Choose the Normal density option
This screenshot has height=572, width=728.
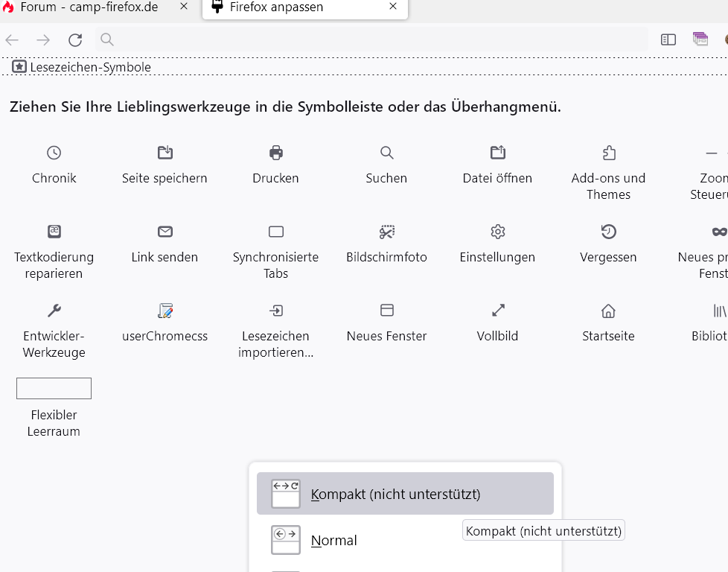(333, 541)
